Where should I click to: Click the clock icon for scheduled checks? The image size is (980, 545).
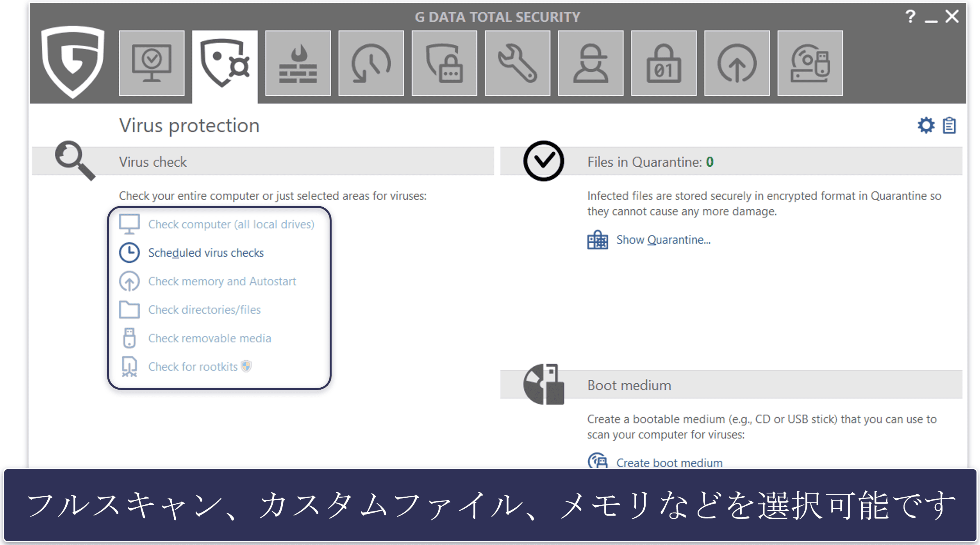coord(129,253)
